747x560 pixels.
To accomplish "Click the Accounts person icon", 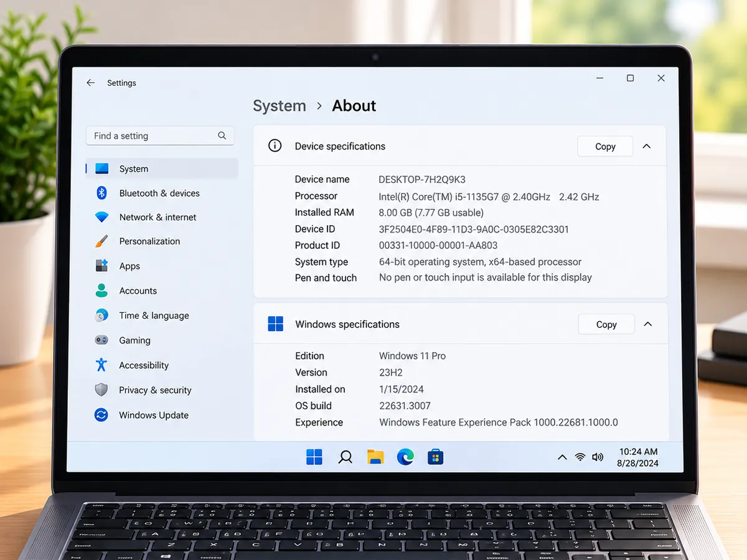I will (101, 291).
